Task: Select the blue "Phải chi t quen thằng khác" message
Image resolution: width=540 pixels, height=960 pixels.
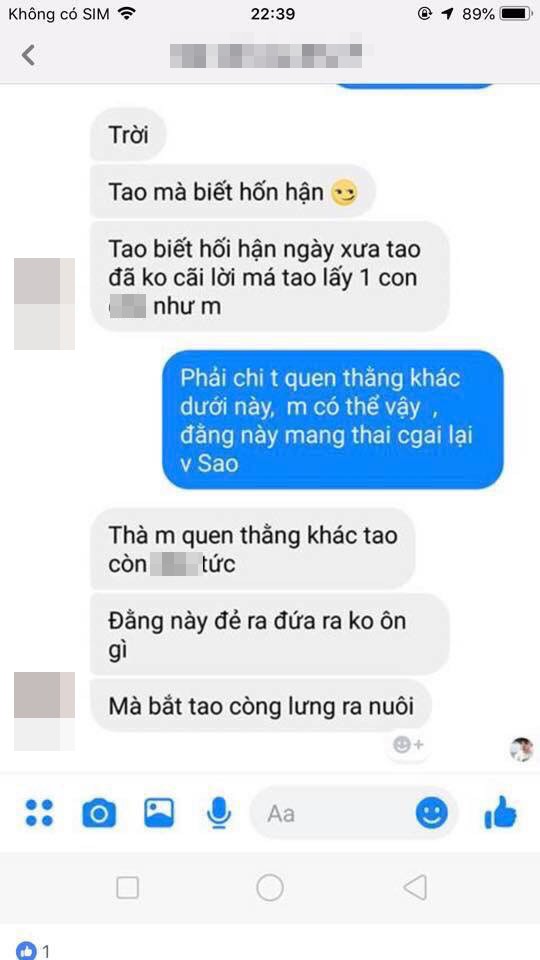Action: [332, 421]
